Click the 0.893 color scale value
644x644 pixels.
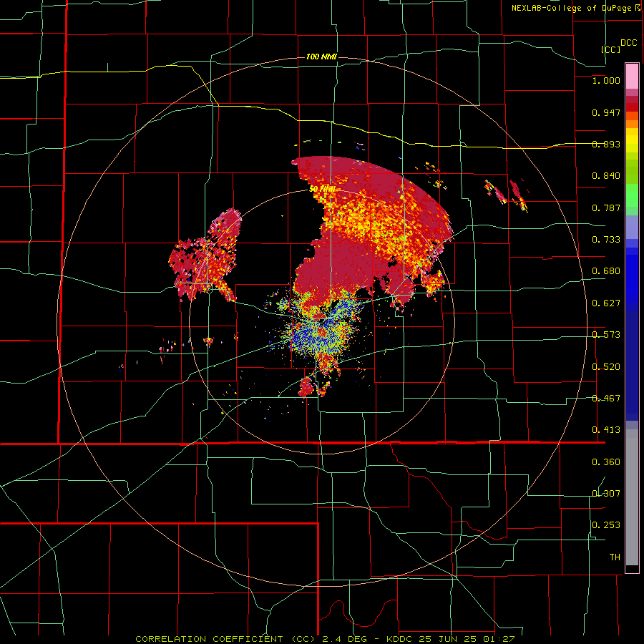(x=606, y=144)
